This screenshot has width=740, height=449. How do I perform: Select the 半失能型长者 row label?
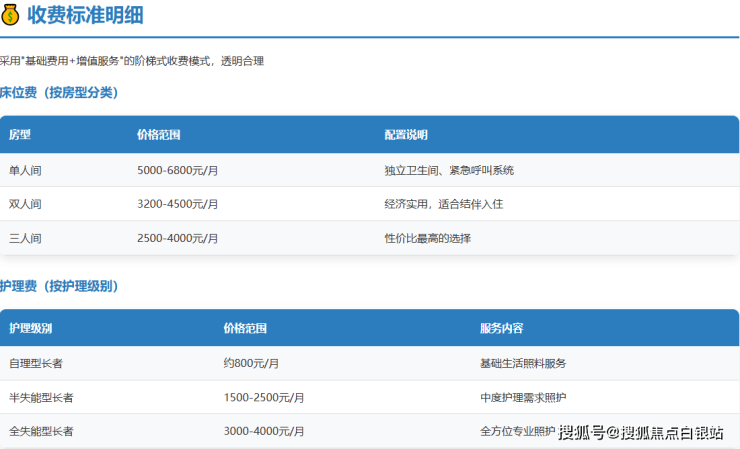pos(41,397)
